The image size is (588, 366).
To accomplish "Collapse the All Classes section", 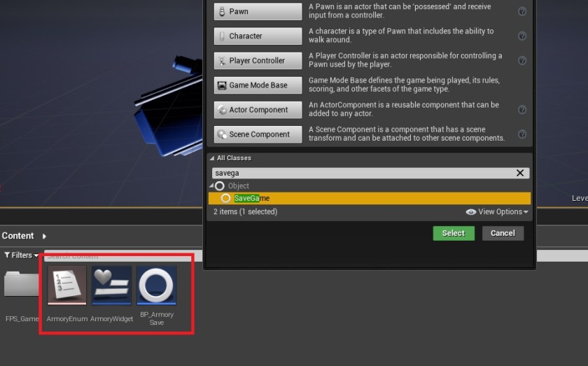I will pos(212,158).
